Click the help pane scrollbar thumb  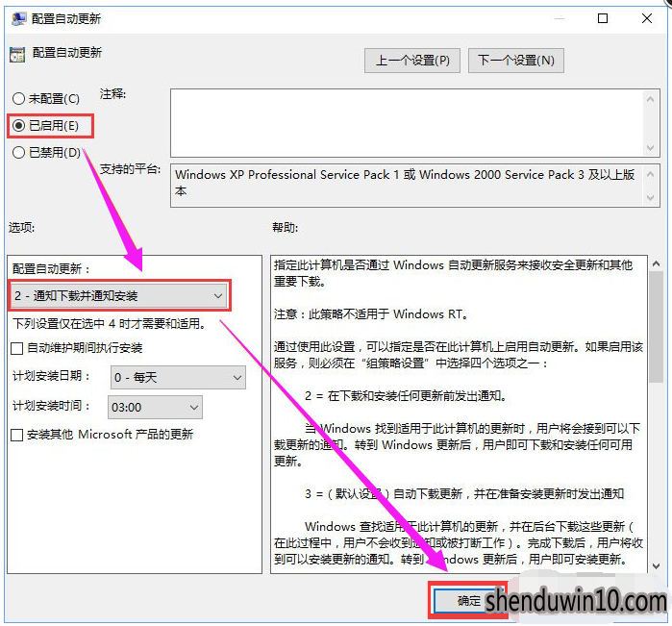(x=656, y=327)
